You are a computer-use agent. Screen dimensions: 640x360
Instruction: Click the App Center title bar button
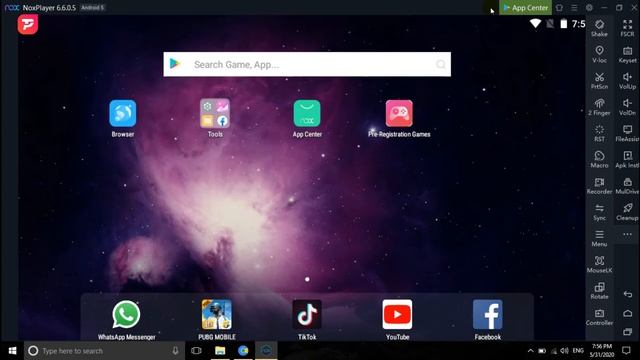tap(525, 7)
